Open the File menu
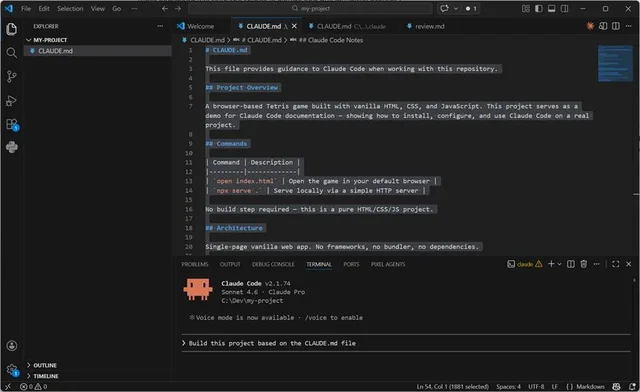Screen dimensions: 640x392 [x=26, y=9]
